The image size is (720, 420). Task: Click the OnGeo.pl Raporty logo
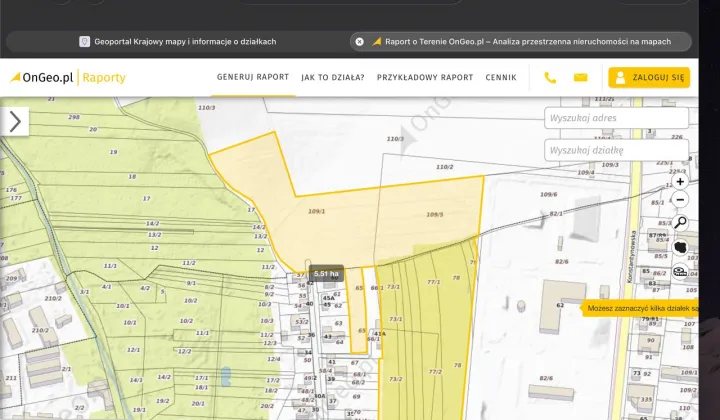click(x=68, y=78)
